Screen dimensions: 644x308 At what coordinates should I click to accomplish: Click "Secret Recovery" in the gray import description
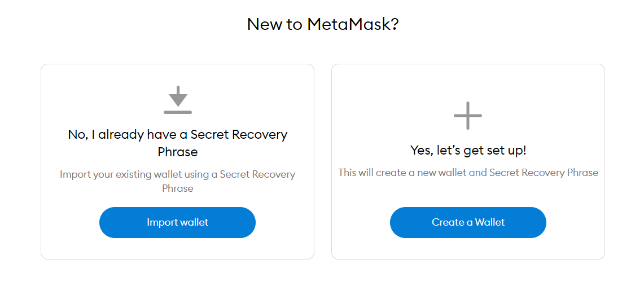257,174
